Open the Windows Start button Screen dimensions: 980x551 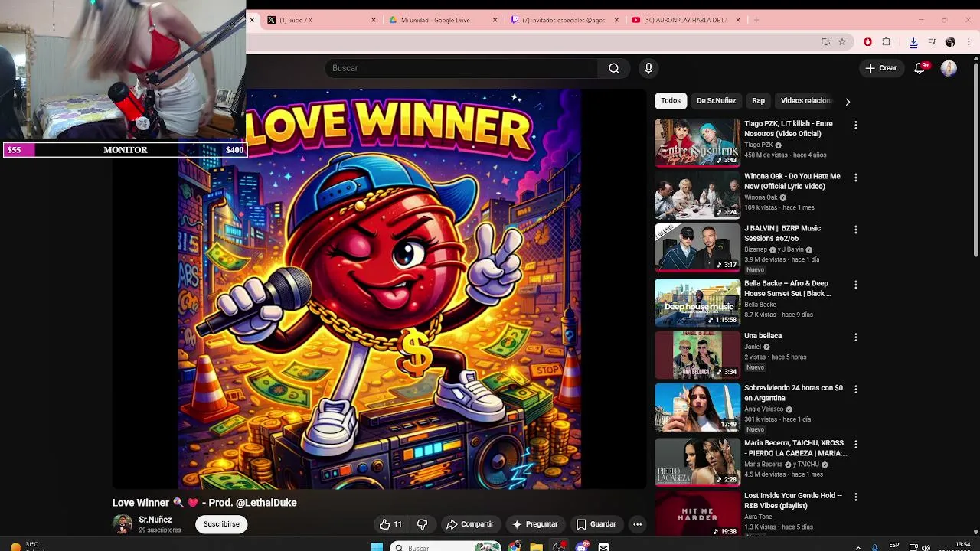pos(377,547)
